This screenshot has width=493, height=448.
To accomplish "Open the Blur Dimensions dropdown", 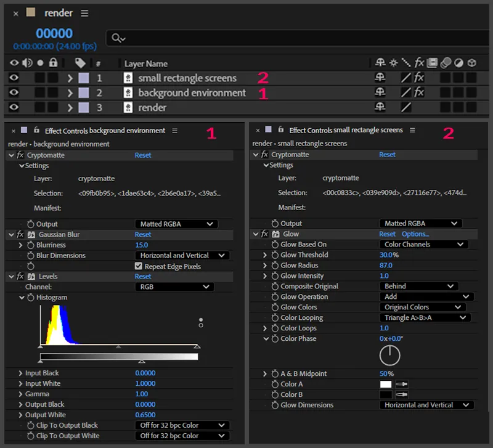I will pos(182,255).
